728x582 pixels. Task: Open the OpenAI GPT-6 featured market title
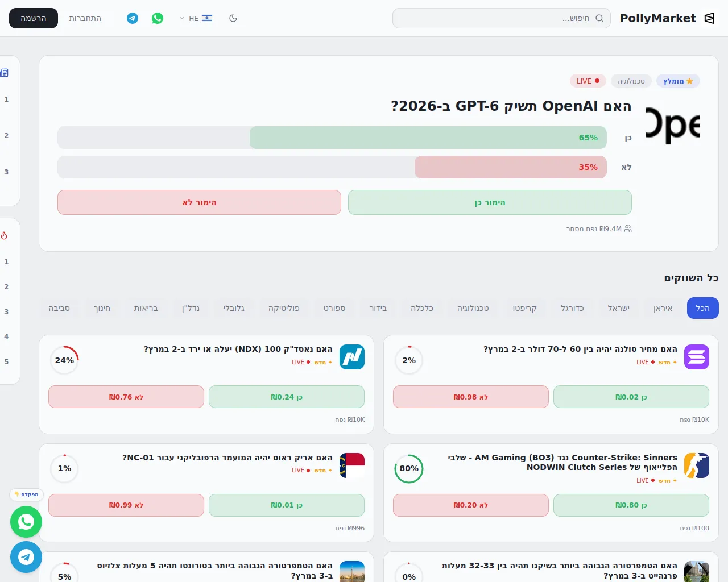[511, 106]
